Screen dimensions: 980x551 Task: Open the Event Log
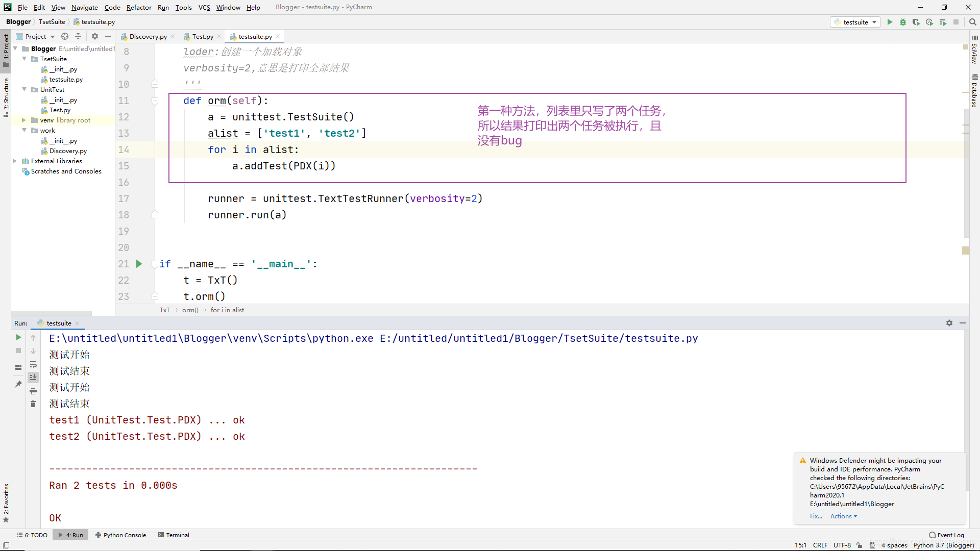947,535
